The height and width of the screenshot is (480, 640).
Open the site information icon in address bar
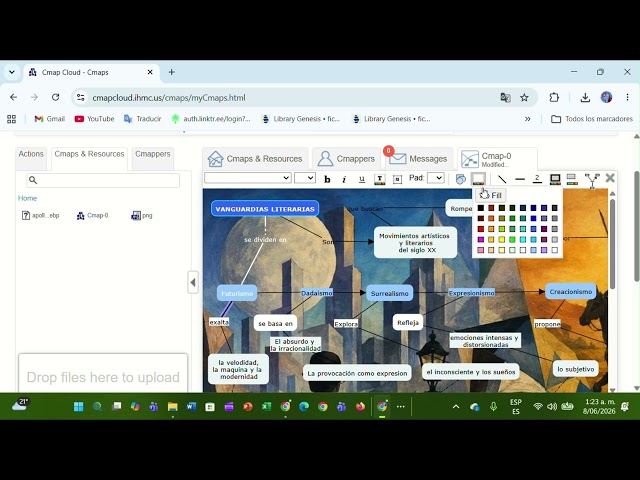pos(81,98)
